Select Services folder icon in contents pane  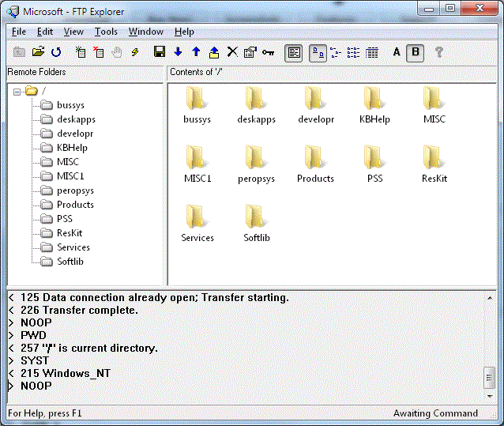coord(197,217)
